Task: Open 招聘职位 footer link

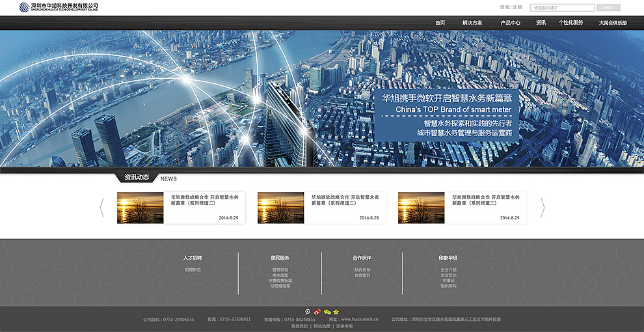Action: pyautogui.click(x=193, y=270)
